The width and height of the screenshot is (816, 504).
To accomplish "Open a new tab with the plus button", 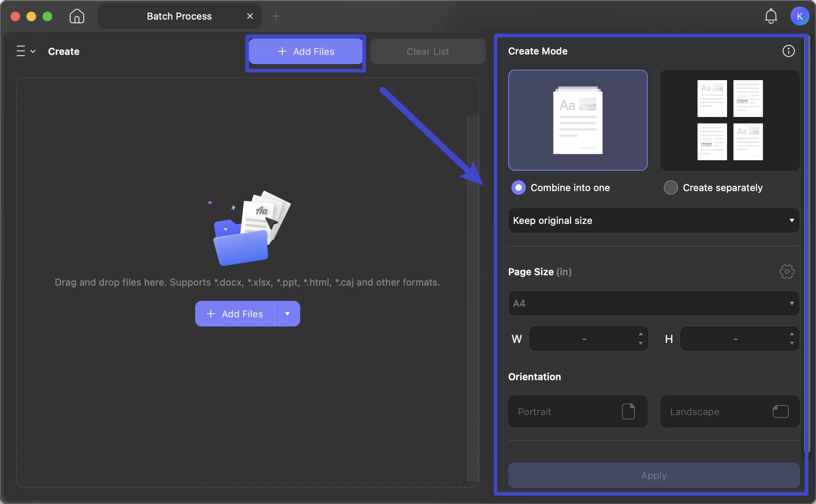I will click(275, 16).
